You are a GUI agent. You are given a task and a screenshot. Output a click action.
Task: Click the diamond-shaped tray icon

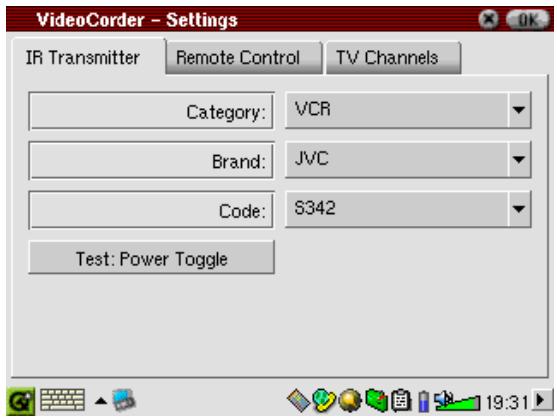298,401
